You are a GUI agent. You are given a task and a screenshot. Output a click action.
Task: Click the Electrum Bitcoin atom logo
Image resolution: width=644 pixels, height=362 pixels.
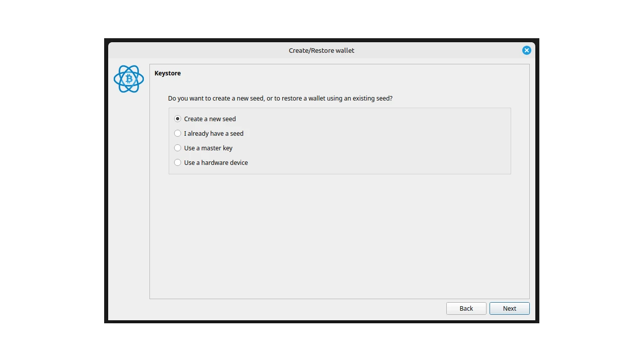(x=129, y=79)
